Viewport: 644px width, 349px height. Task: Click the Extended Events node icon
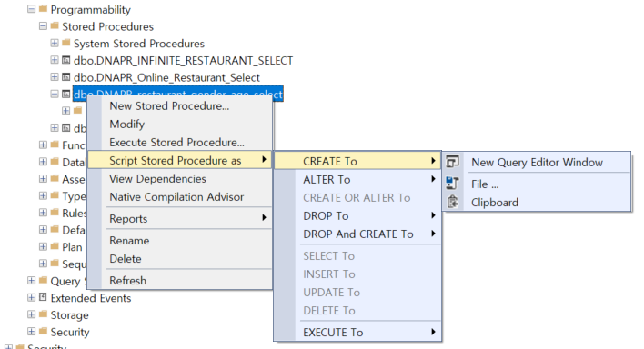[x=43, y=297]
